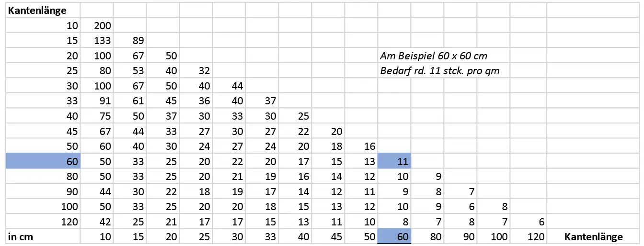Click the row label cell 120
Image resolution: width=644 pixels, height=246 pixels.
coord(43,222)
